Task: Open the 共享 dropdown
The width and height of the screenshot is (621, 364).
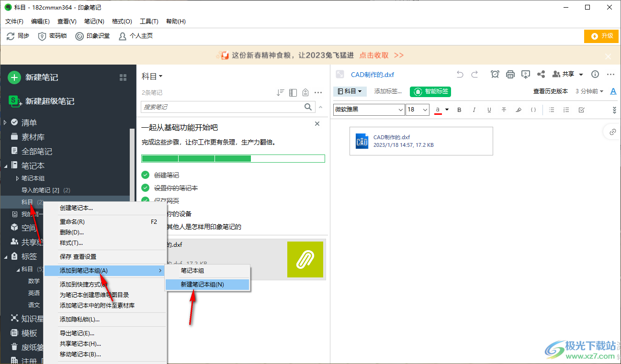Action: tap(568, 74)
